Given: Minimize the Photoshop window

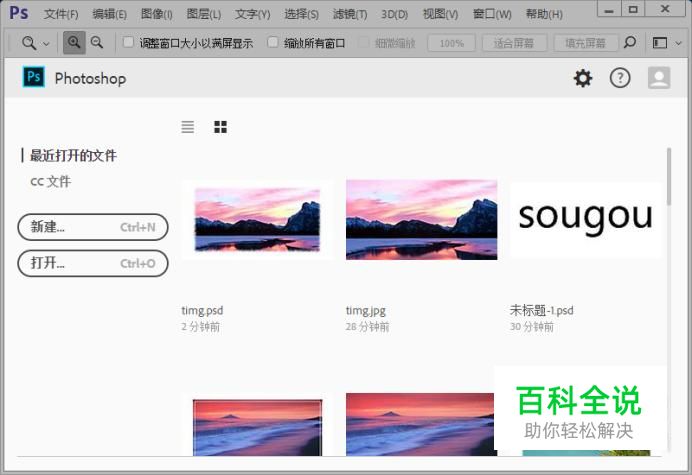Looking at the screenshot, I should (609, 9).
